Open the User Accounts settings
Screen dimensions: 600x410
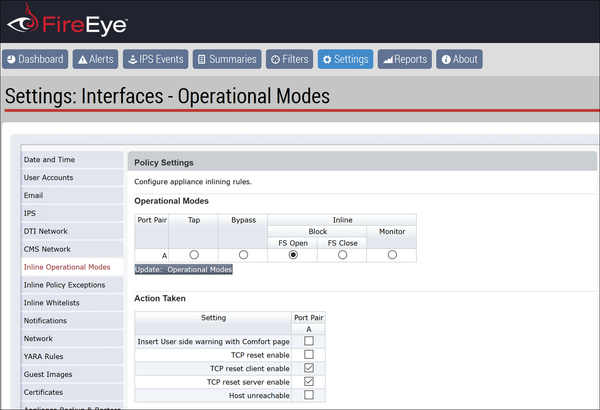49,177
